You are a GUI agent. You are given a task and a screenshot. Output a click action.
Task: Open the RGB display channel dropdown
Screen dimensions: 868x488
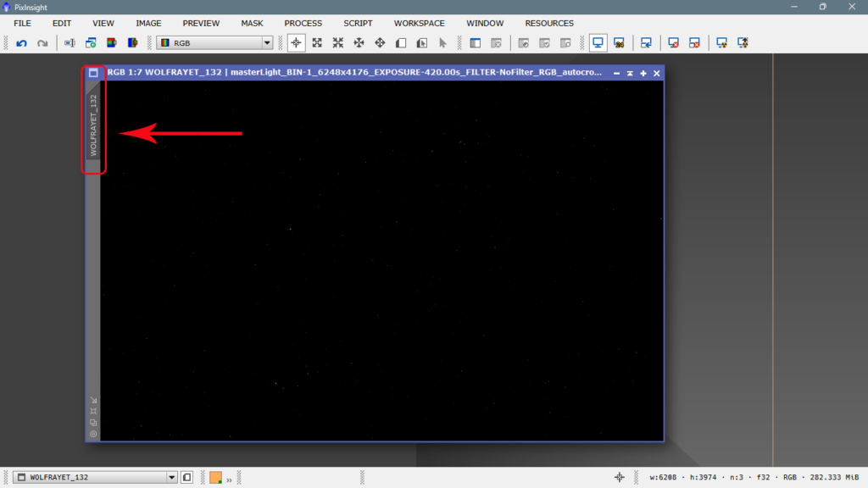pyautogui.click(x=214, y=43)
